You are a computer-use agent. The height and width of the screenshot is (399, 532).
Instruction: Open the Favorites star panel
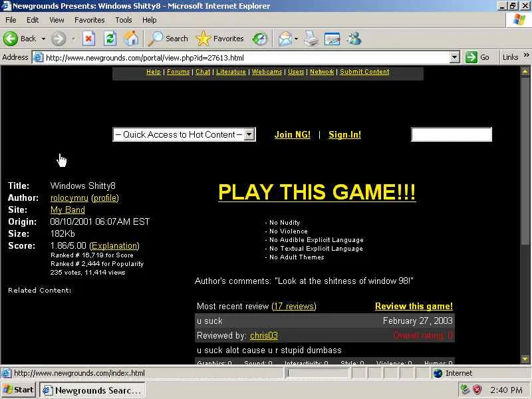point(220,39)
